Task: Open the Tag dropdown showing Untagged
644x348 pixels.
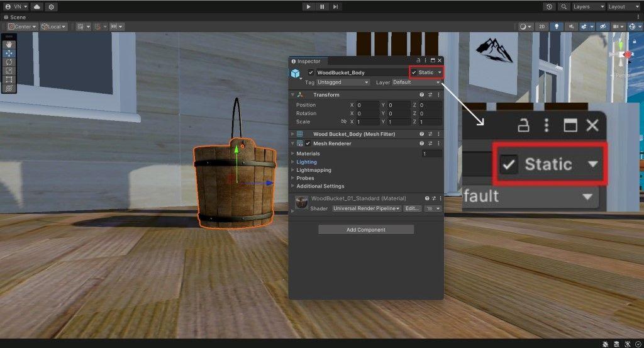Action: (343, 82)
